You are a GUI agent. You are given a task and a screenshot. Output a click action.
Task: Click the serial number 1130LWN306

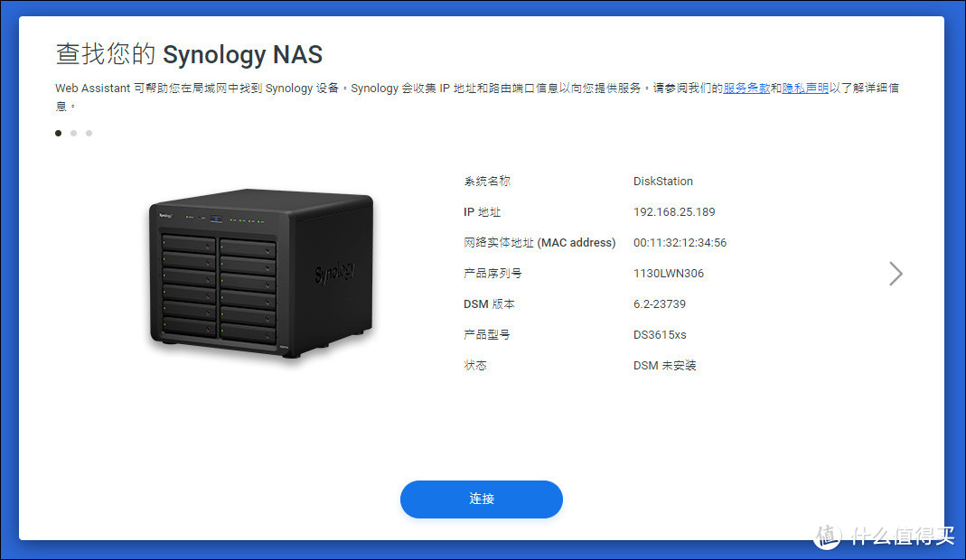pyautogui.click(x=669, y=274)
